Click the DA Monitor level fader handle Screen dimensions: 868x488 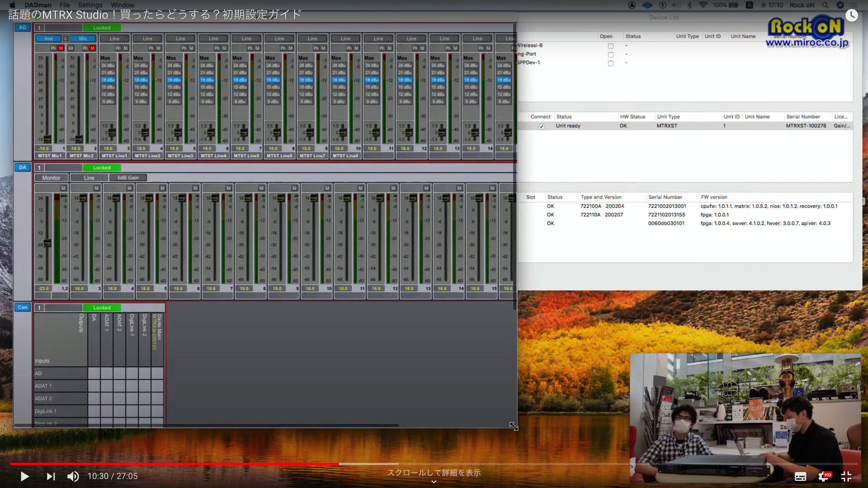pos(47,243)
